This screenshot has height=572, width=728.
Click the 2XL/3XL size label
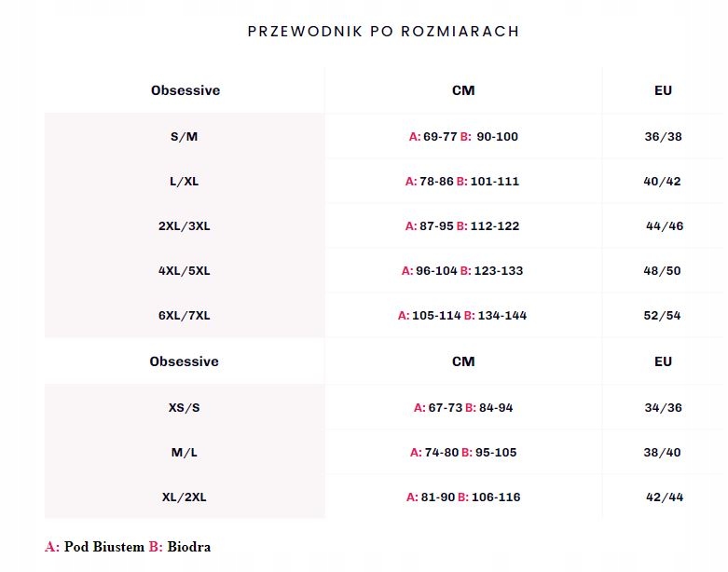tap(185, 225)
